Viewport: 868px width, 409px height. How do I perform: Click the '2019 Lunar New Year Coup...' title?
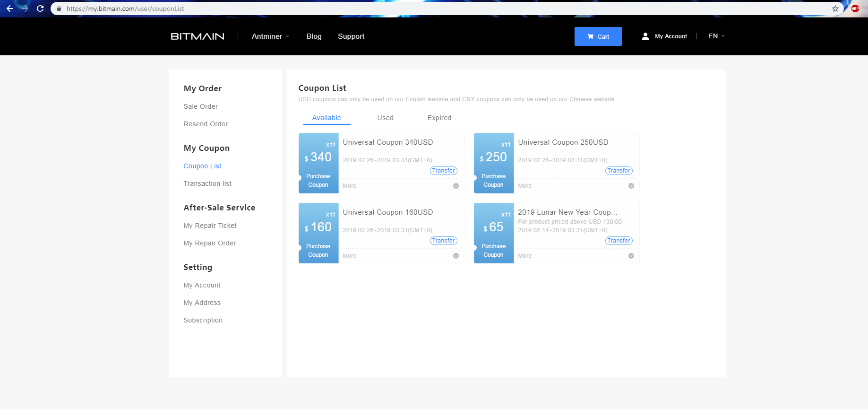click(x=567, y=212)
